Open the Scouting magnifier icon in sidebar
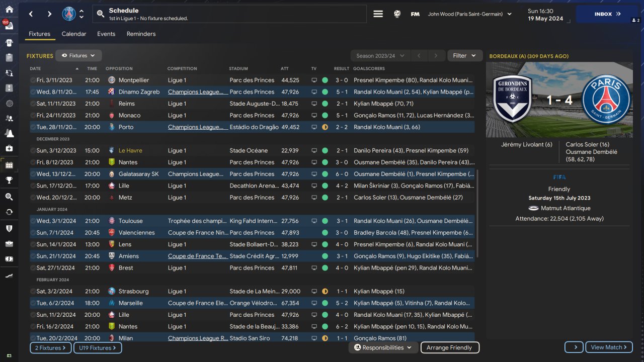The height and width of the screenshot is (362, 644). click(x=9, y=197)
